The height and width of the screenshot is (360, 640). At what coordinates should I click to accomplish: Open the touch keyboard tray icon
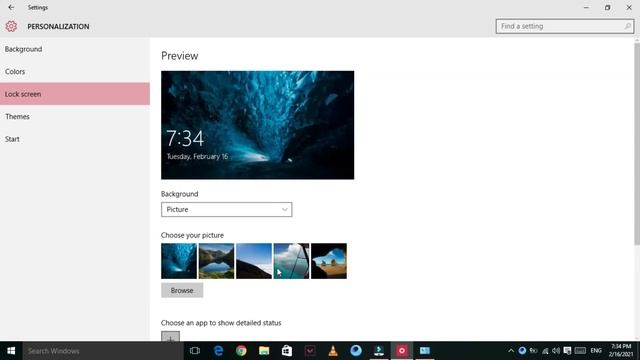coord(580,351)
